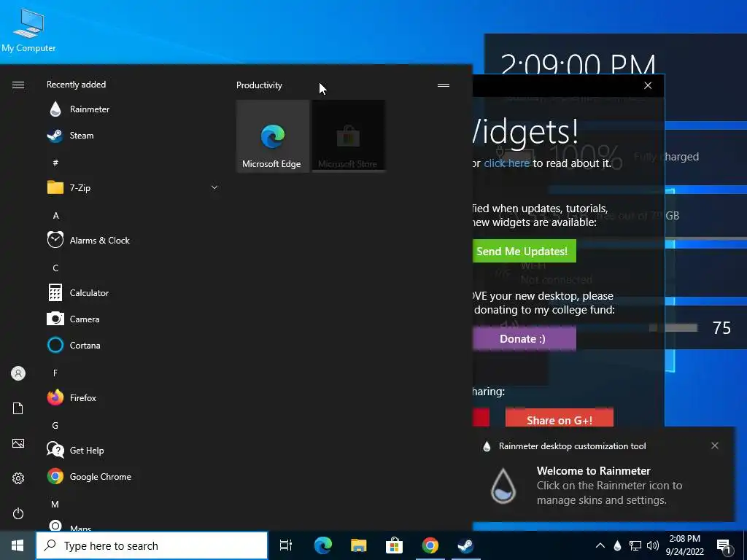Click the Rainmeter tray icon
Screen dimensions: 747x560
617,545
